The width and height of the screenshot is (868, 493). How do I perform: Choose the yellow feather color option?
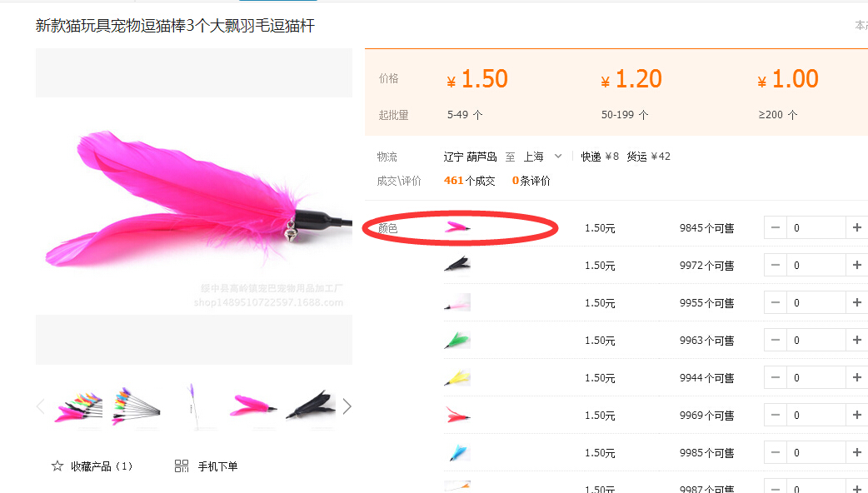click(x=457, y=377)
